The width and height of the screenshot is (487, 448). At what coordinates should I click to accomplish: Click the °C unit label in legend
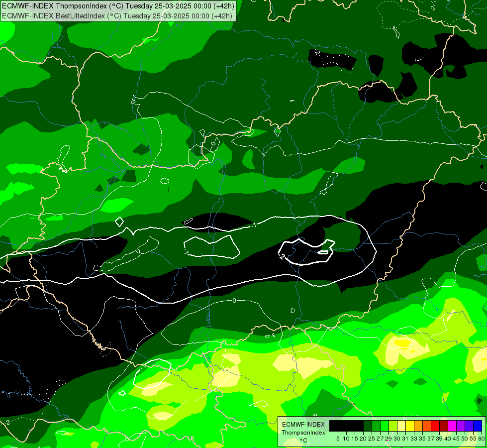(304, 441)
